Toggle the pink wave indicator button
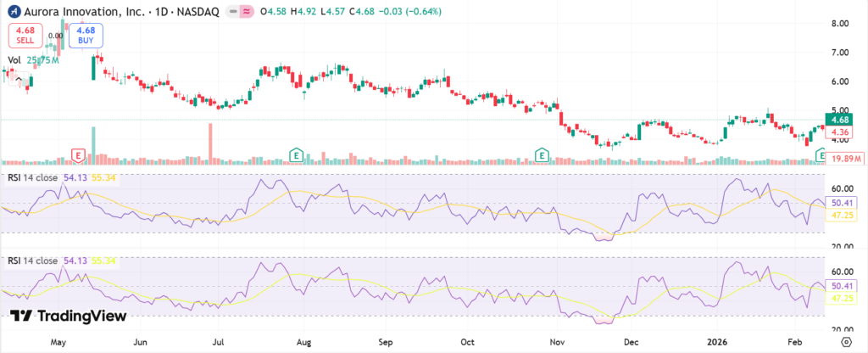Image resolution: width=868 pixels, height=353 pixels. (246, 10)
